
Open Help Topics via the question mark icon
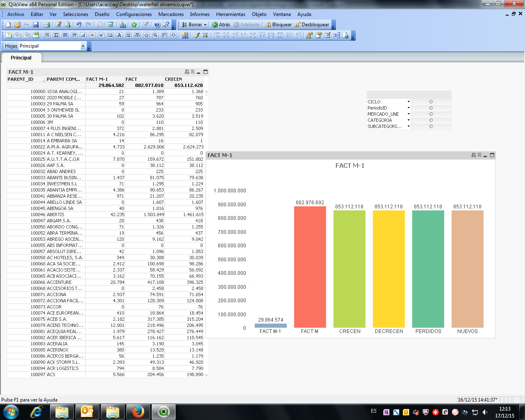[157, 25]
